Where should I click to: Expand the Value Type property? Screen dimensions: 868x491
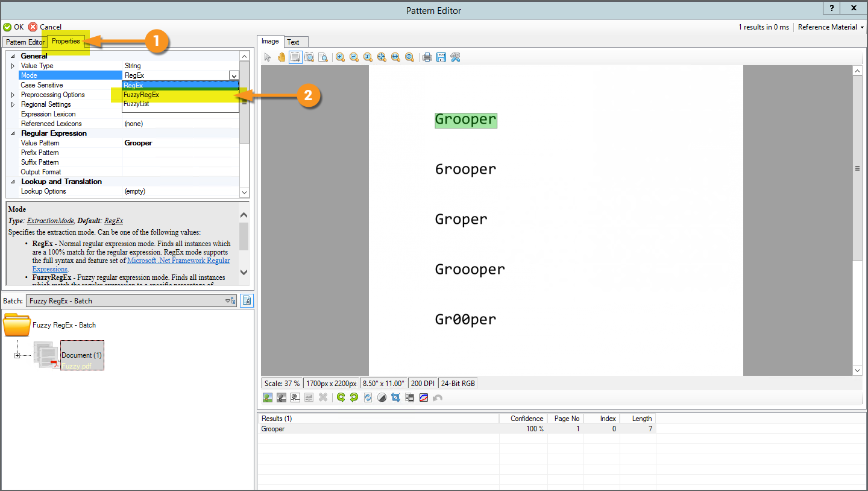coord(13,66)
